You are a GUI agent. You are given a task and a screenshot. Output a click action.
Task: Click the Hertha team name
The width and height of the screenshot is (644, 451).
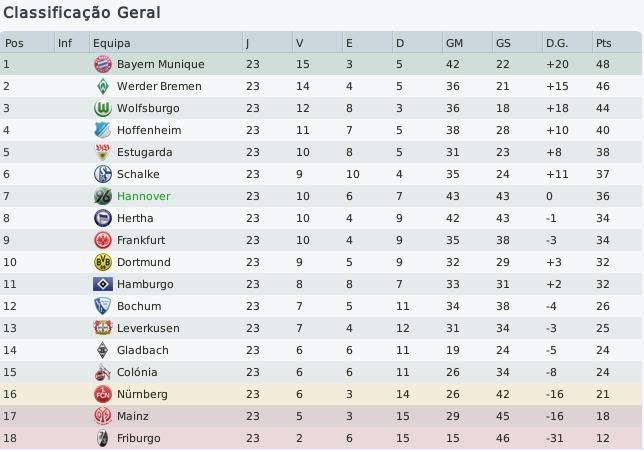coord(135,218)
